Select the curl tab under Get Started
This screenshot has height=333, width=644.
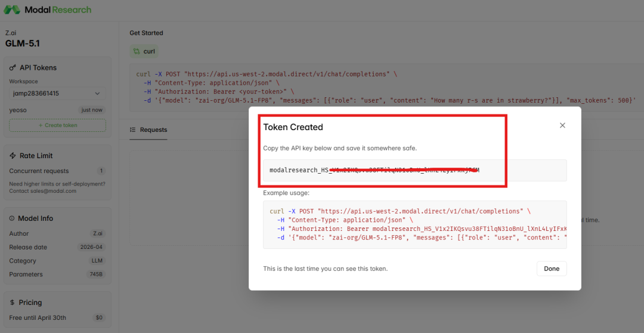pyautogui.click(x=144, y=51)
